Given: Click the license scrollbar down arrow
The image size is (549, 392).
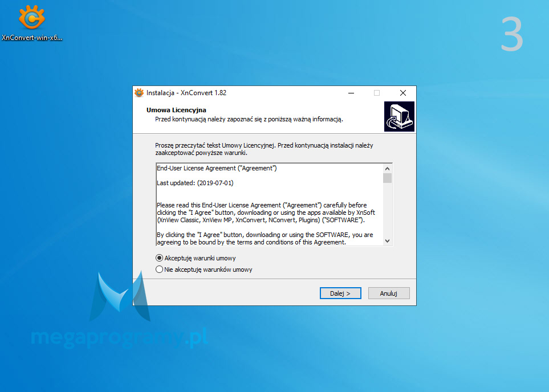Looking at the screenshot, I should pyautogui.click(x=387, y=241).
